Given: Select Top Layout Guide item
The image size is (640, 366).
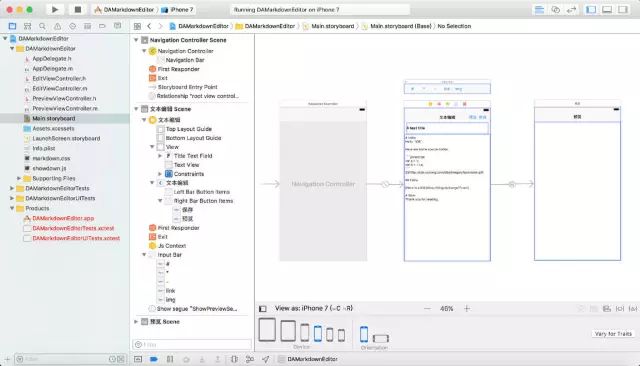Looking at the screenshot, I should (x=189, y=129).
